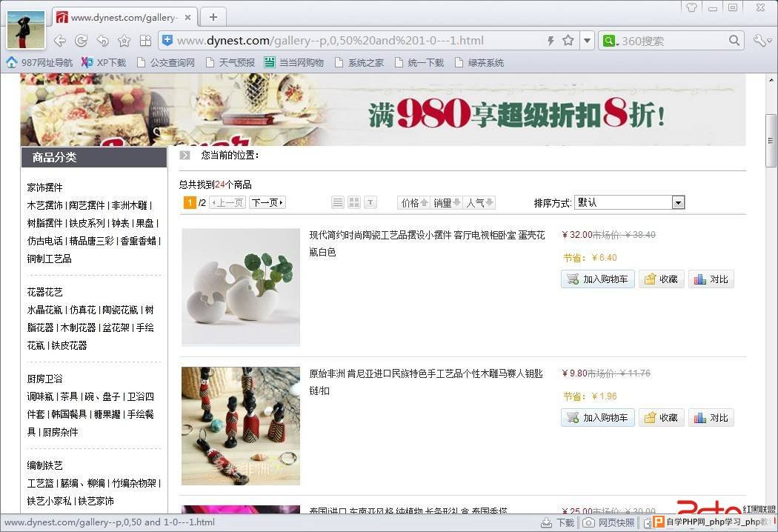Open the 天气预报 bookmark
The width and height of the screenshot is (778, 532).
[x=230, y=62]
